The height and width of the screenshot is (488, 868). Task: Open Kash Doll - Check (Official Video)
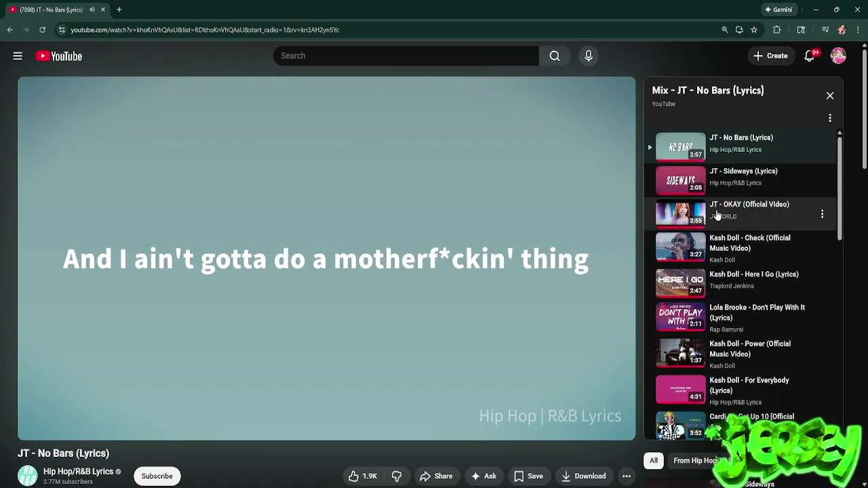coord(749,243)
